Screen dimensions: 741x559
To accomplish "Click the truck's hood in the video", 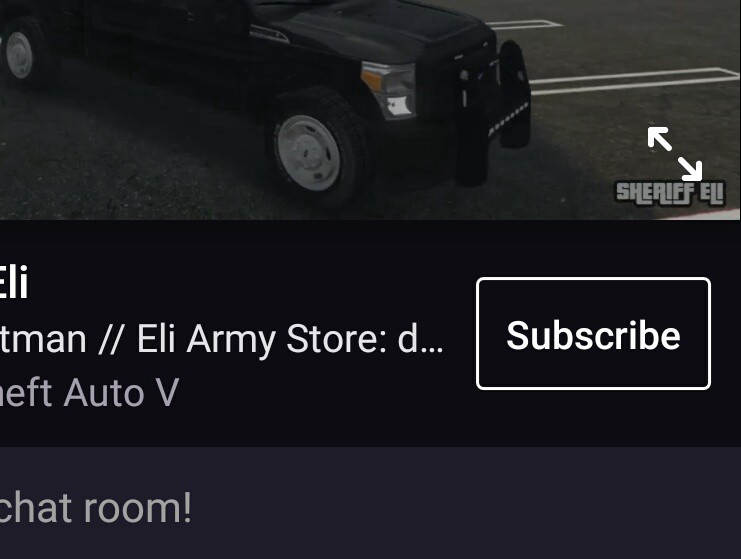I will 378,28.
